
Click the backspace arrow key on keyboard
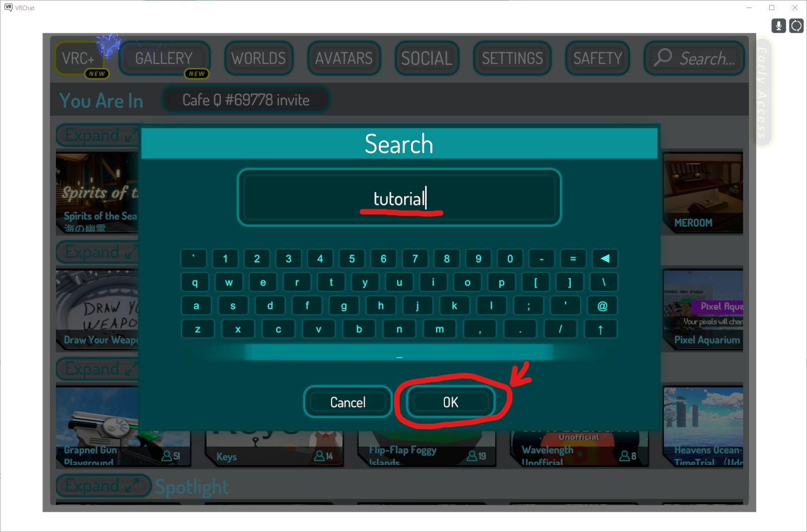coord(604,258)
